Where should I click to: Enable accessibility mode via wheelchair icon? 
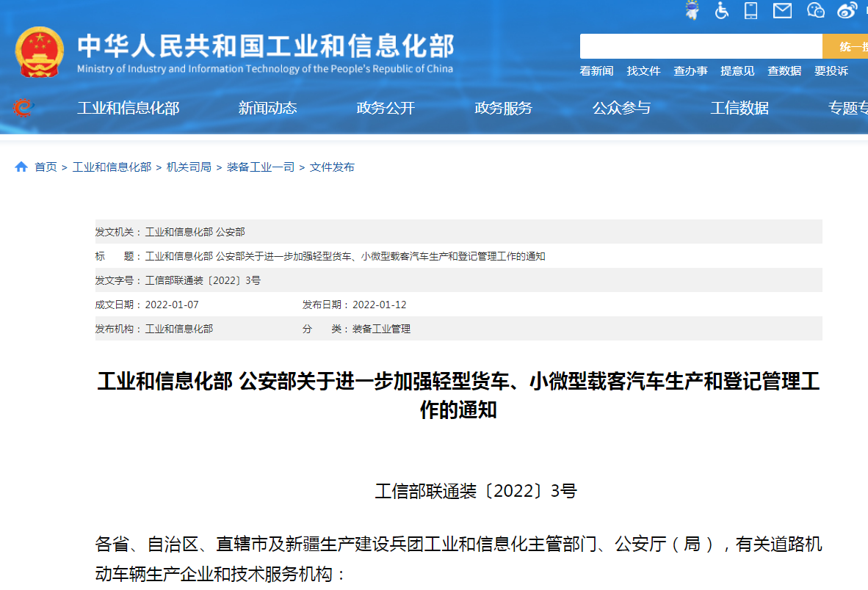(x=721, y=10)
